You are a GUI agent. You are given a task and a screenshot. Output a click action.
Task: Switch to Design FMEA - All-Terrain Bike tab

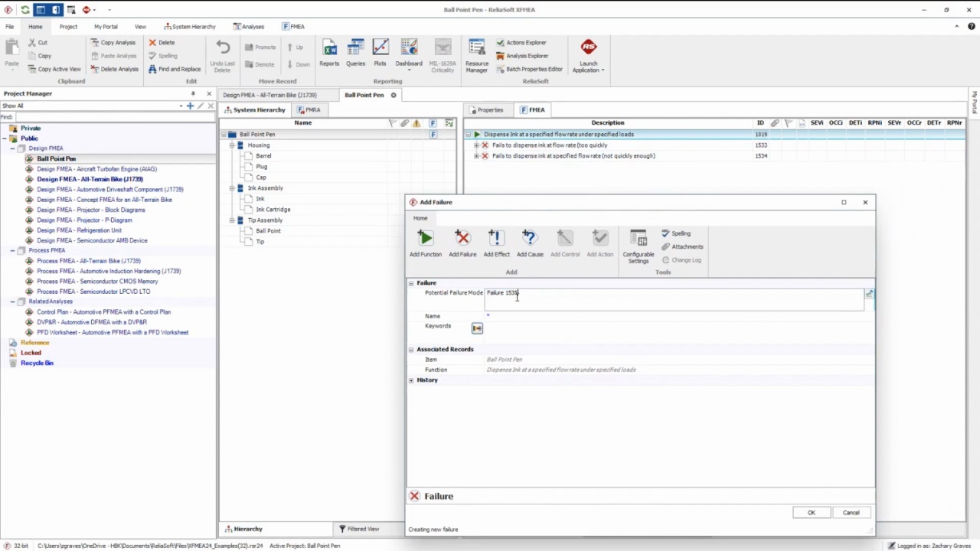(269, 95)
